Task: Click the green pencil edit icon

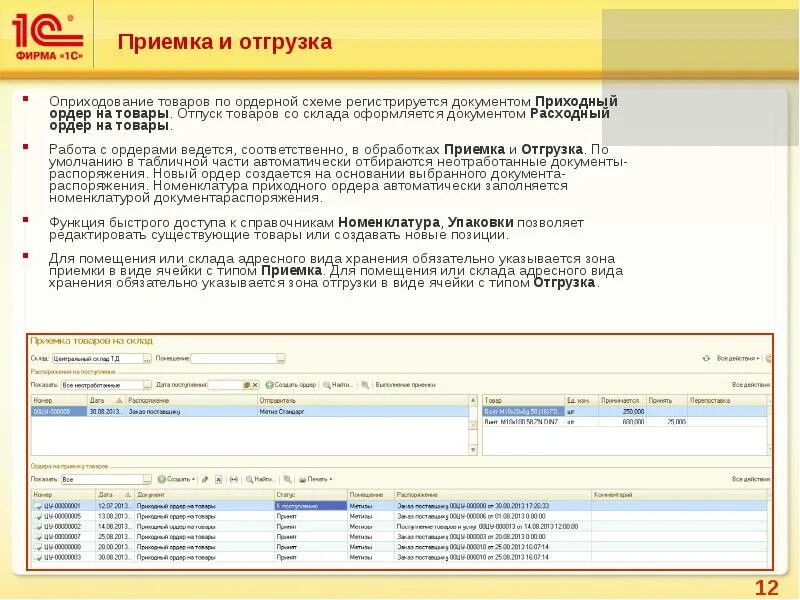Action: [x=205, y=479]
